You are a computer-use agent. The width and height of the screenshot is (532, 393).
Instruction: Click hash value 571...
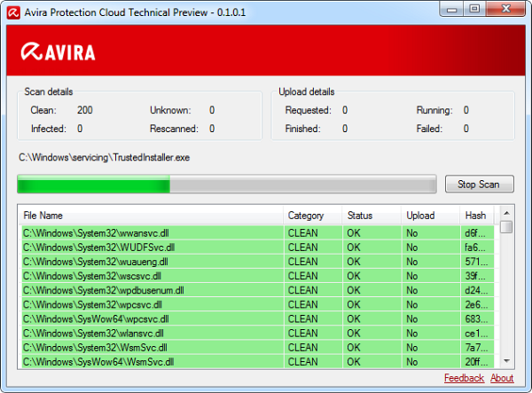(476, 262)
